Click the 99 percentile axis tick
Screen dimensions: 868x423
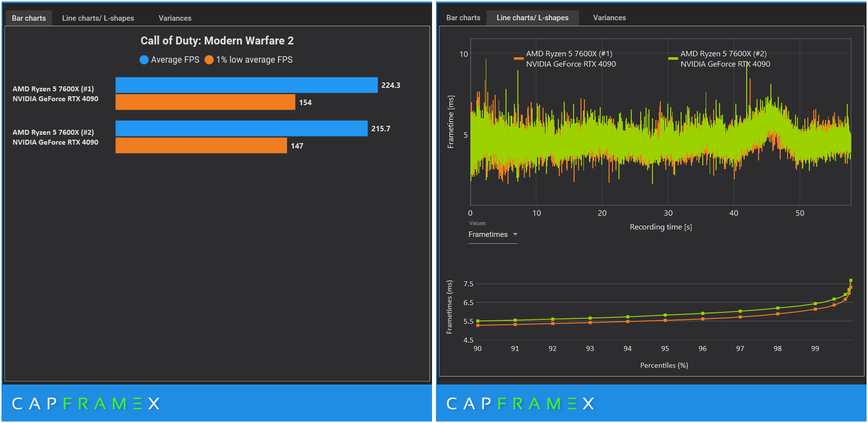pyautogui.click(x=815, y=348)
